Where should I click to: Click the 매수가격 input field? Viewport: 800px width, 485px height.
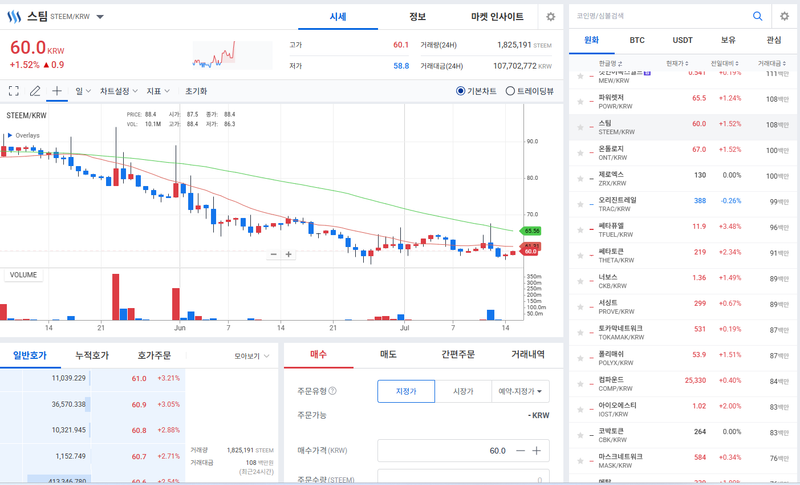click(x=463, y=450)
